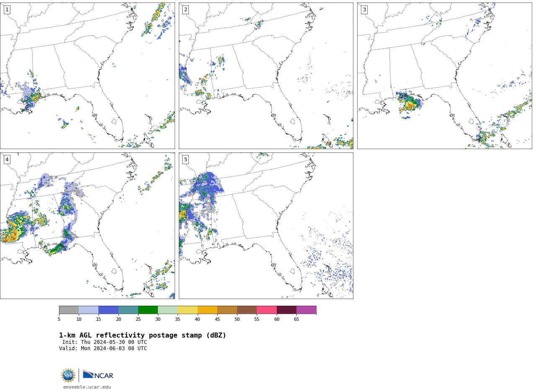Screen dimensions: 536x392
Task: Click the panel number label 5
Action: click(186, 160)
